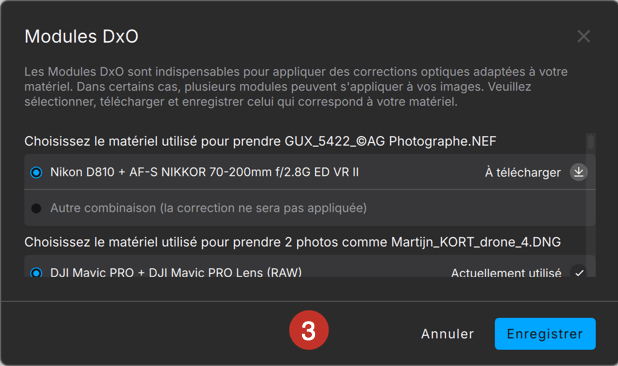Viewport: 618px width, 366px height.
Task: Select the DJI Mavic PRO radio button
Action: pyautogui.click(x=36, y=272)
